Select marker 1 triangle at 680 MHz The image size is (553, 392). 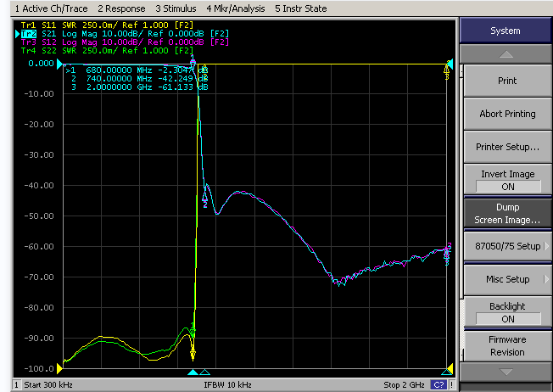(193, 372)
